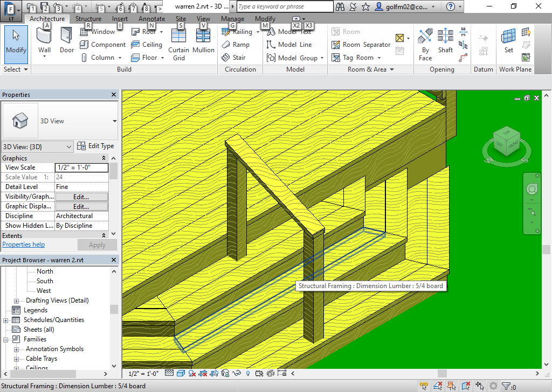This screenshot has width=552, height=392.
Task: Collapse the Families node in Project Browser
Action: pos(4,339)
